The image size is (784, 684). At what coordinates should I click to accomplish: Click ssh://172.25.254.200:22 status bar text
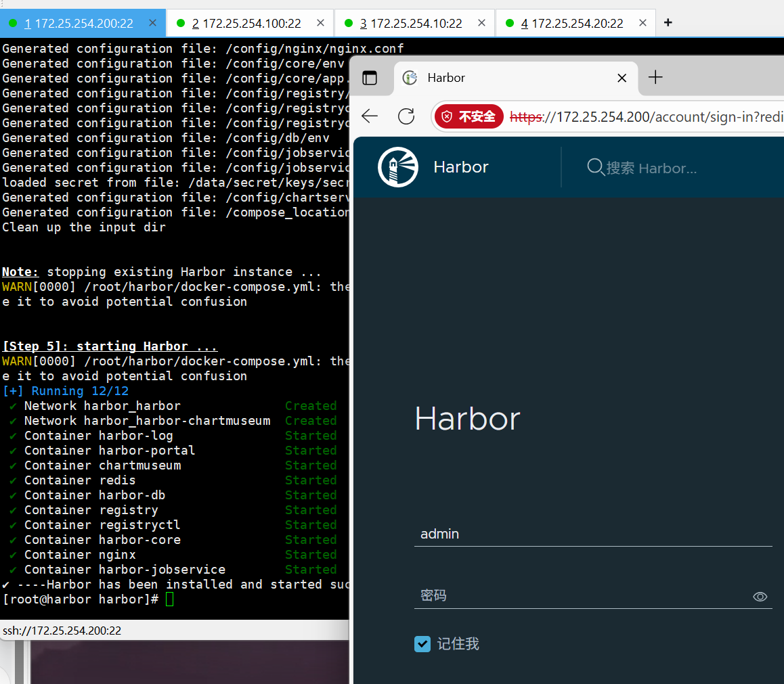[62, 631]
